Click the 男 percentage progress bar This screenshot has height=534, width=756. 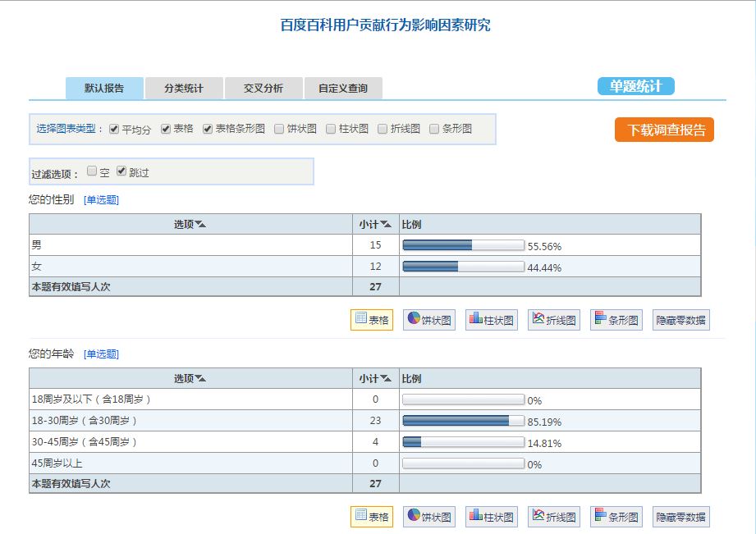463,245
